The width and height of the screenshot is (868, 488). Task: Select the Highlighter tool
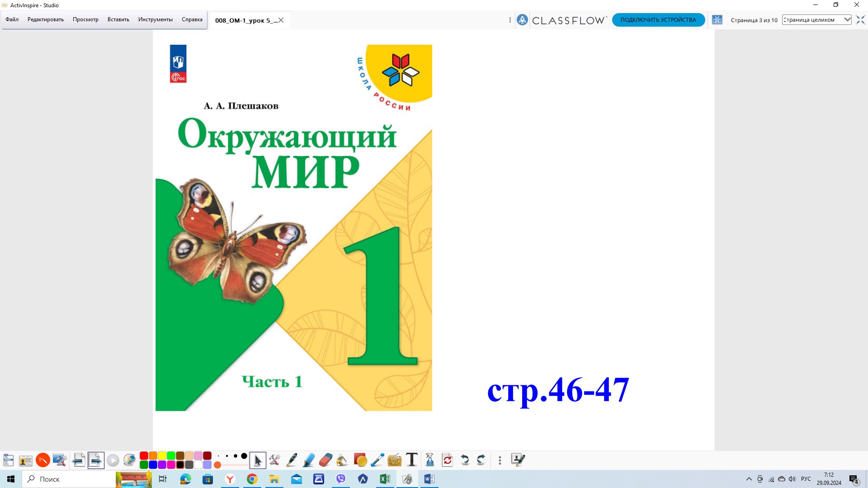(x=309, y=460)
